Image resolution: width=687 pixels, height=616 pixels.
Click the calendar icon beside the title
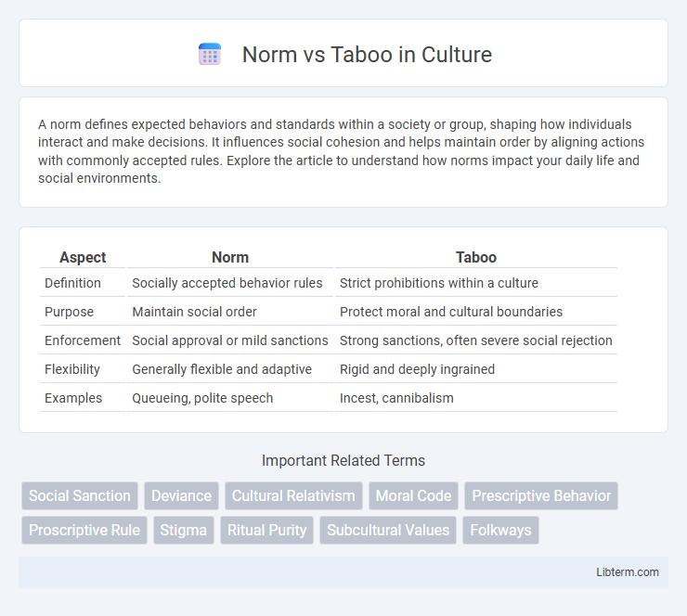[x=210, y=55]
